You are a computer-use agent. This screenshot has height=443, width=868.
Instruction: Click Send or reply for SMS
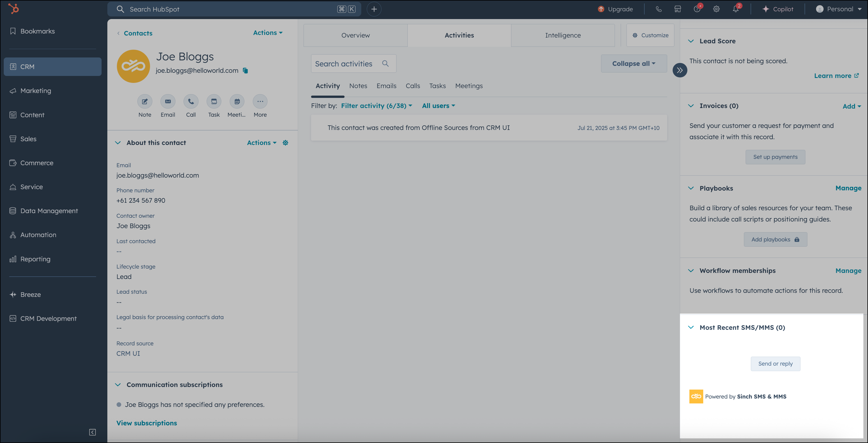[775, 363]
